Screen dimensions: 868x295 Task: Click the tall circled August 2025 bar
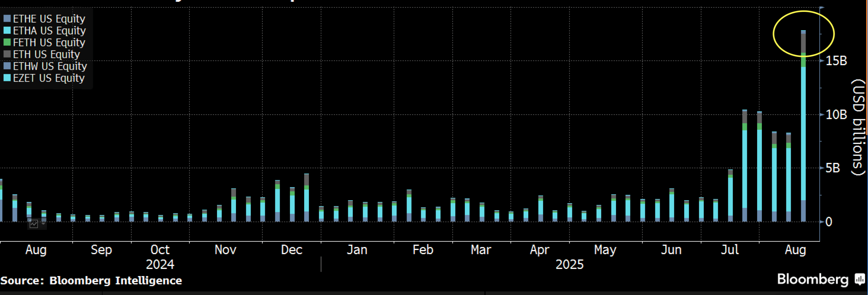tap(803, 126)
